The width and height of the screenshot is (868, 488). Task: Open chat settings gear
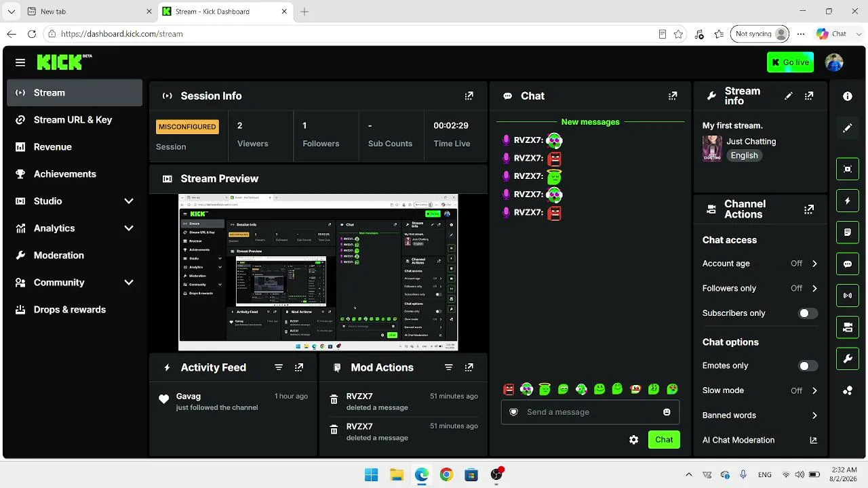(x=633, y=440)
